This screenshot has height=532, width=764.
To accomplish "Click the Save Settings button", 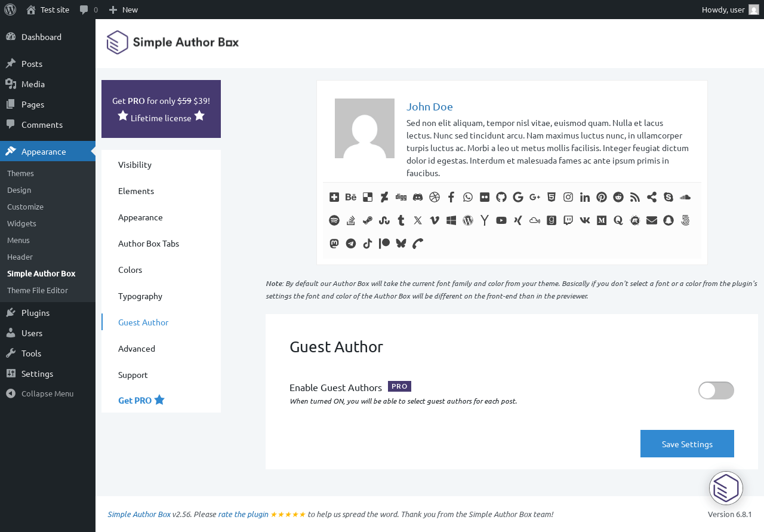I will click(x=687, y=444).
